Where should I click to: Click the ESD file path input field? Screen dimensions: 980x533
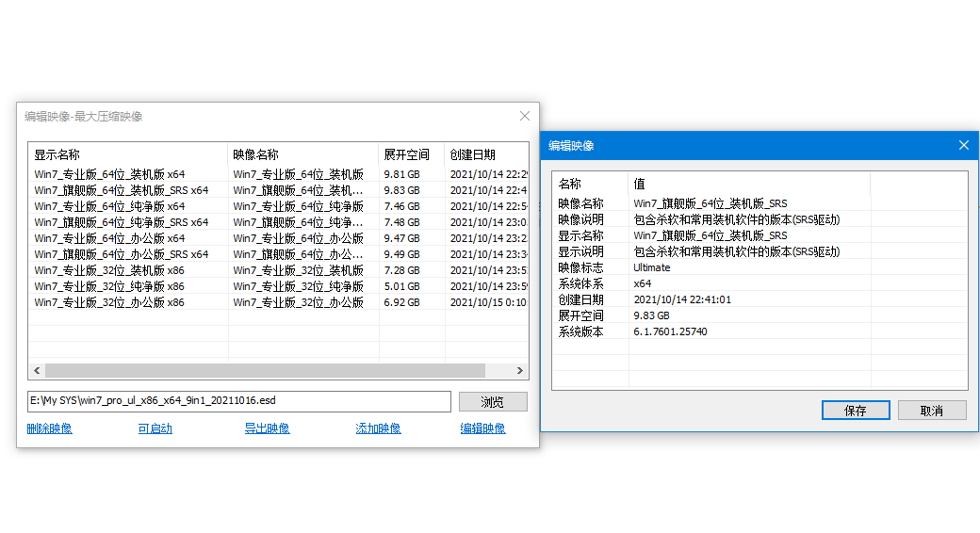[238, 401]
